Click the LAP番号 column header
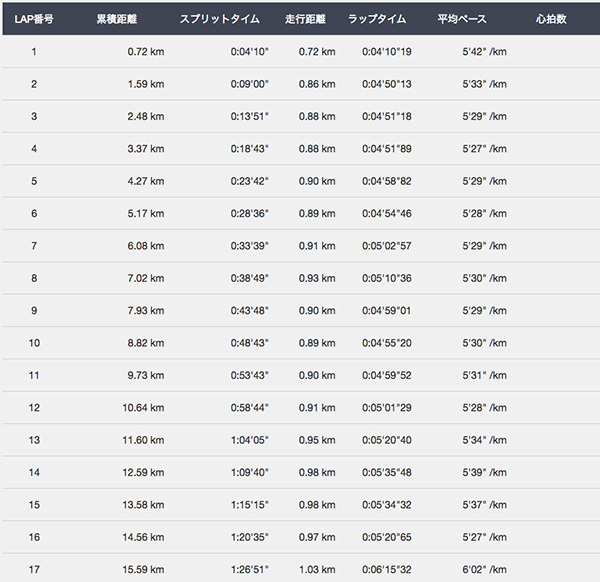Image resolution: width=600 pixels, height=582 pixels. (x=34, y=19)
